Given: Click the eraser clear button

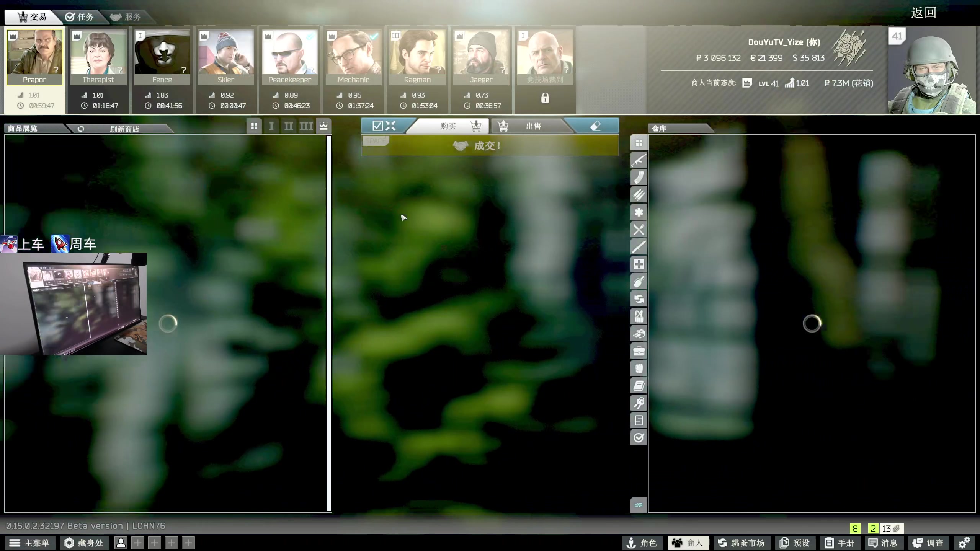Looking at the screenshot, I should pos(595,126).
